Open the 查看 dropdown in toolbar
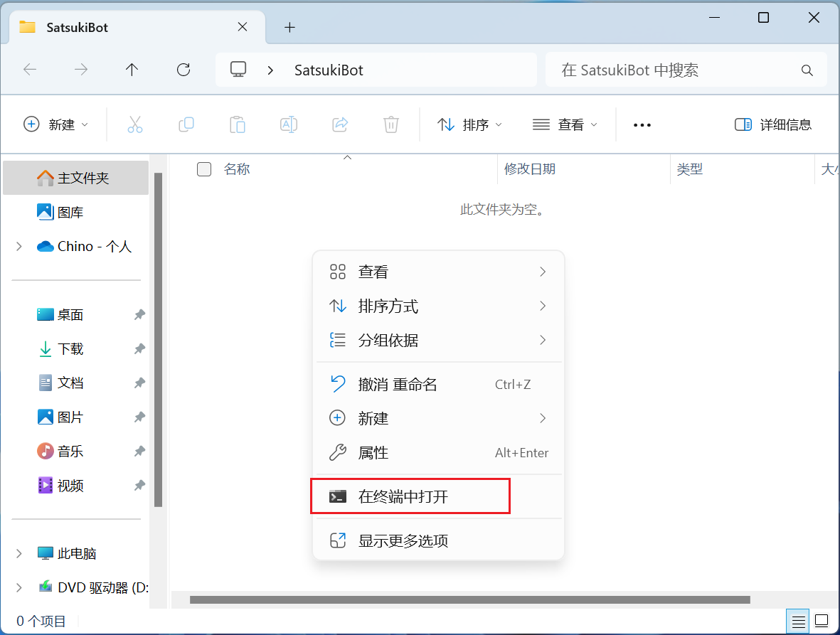 565,124
